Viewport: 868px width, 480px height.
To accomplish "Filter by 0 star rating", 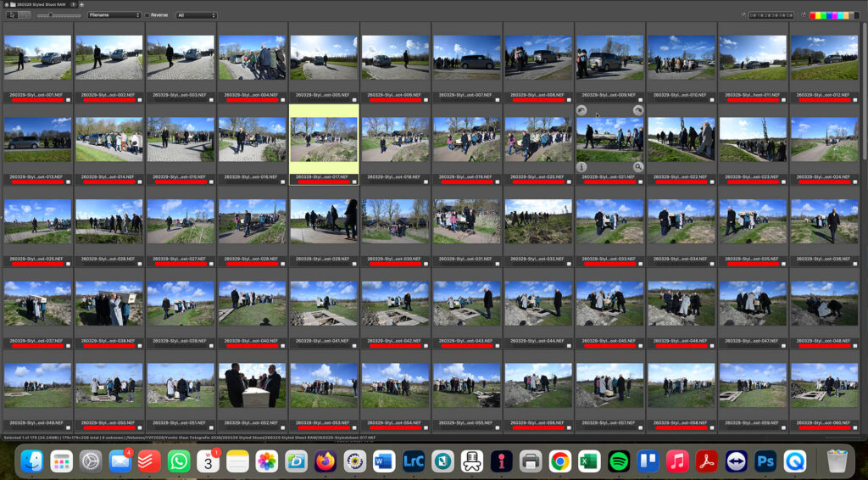I will pyautogui.click(x=754, y=15).
